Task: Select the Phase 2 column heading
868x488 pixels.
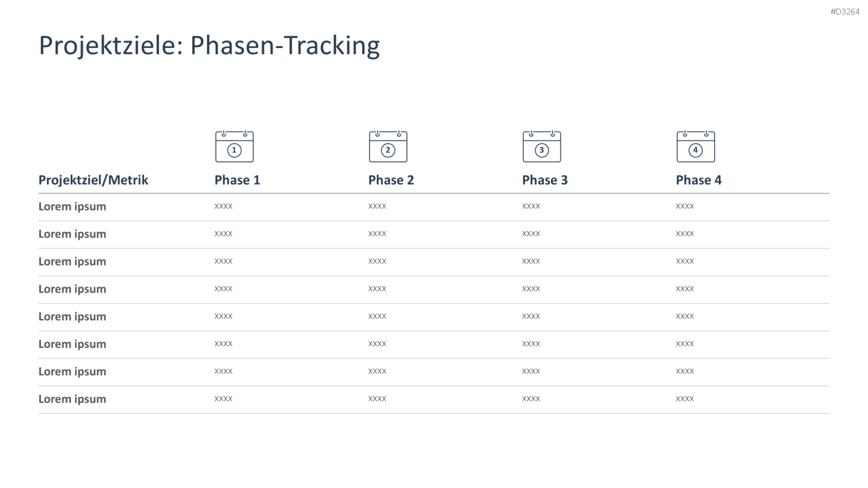Action: pos(391,180)
